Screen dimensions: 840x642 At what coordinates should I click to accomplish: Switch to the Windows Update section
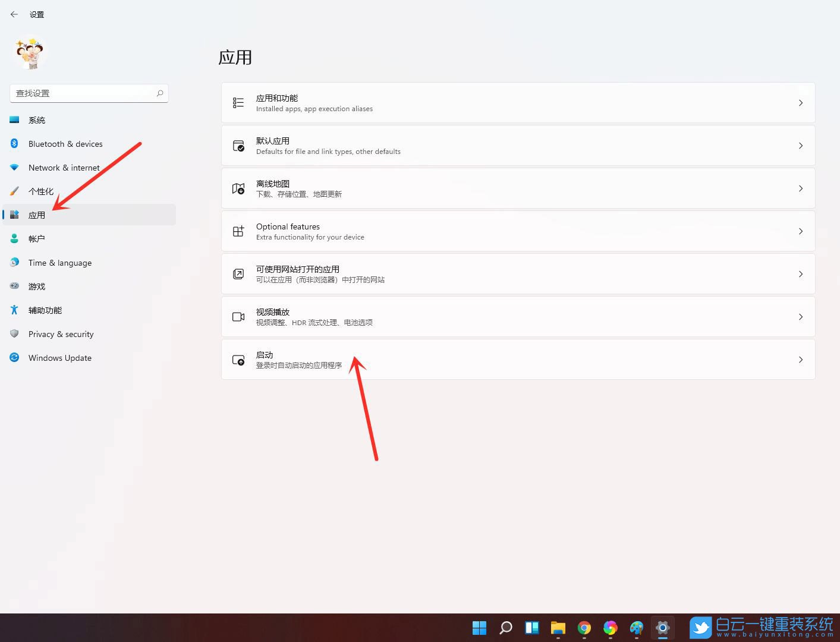pos(59,357)
